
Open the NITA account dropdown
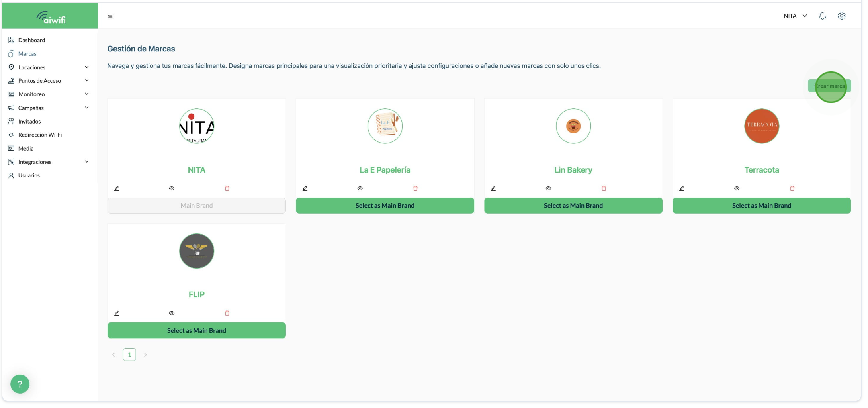coord(795,16)
